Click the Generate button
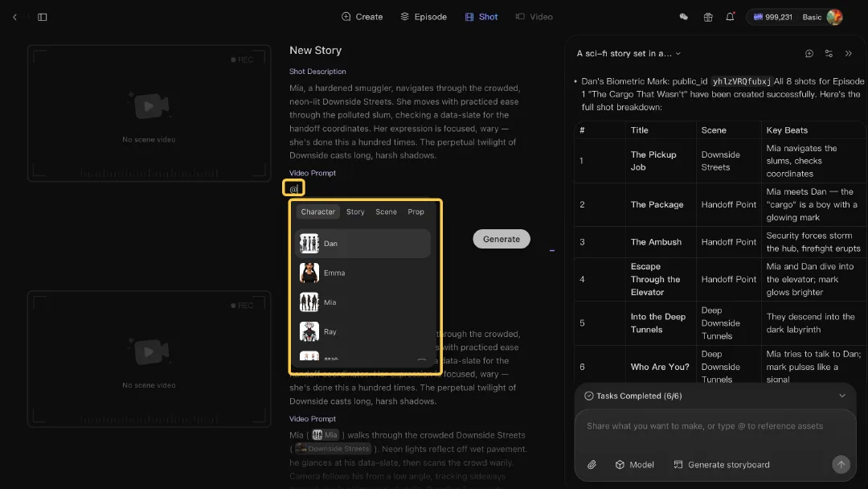 coord(501,239)
